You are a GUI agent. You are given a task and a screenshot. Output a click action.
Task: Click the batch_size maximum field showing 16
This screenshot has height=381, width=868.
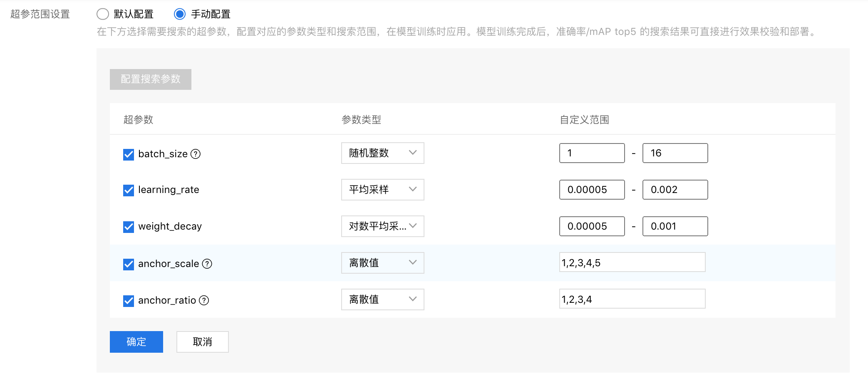675,153
